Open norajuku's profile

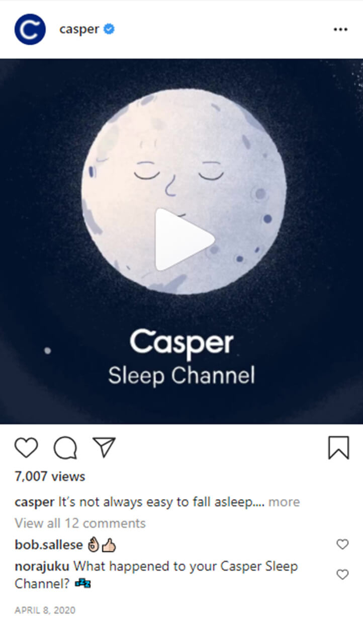(x=42, y=567)
